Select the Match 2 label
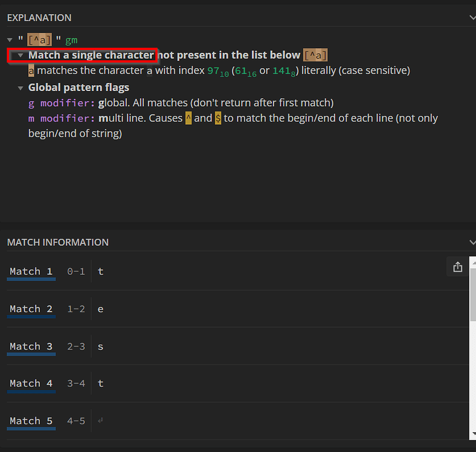The width and height of the screenshot is (476, 452). click(31, 309)
